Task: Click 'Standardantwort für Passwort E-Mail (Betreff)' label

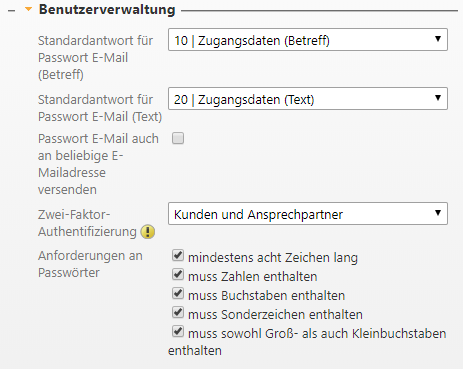Action: click(95, 57)
